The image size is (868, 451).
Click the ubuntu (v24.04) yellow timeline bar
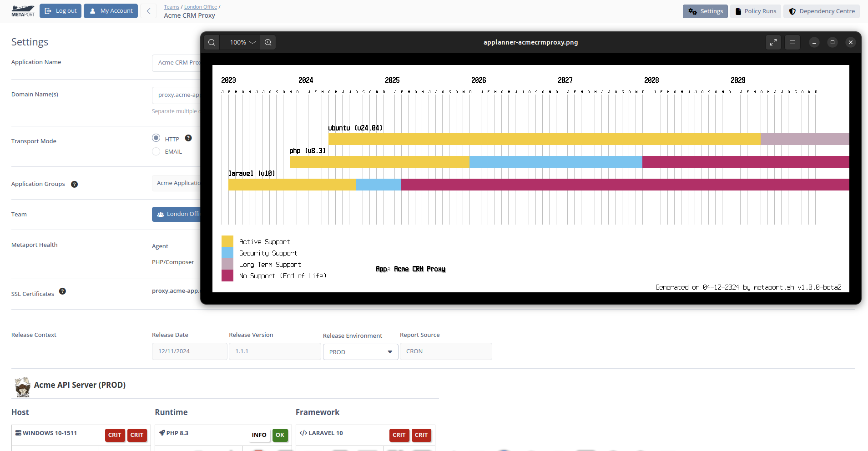[x=544, y=139]
